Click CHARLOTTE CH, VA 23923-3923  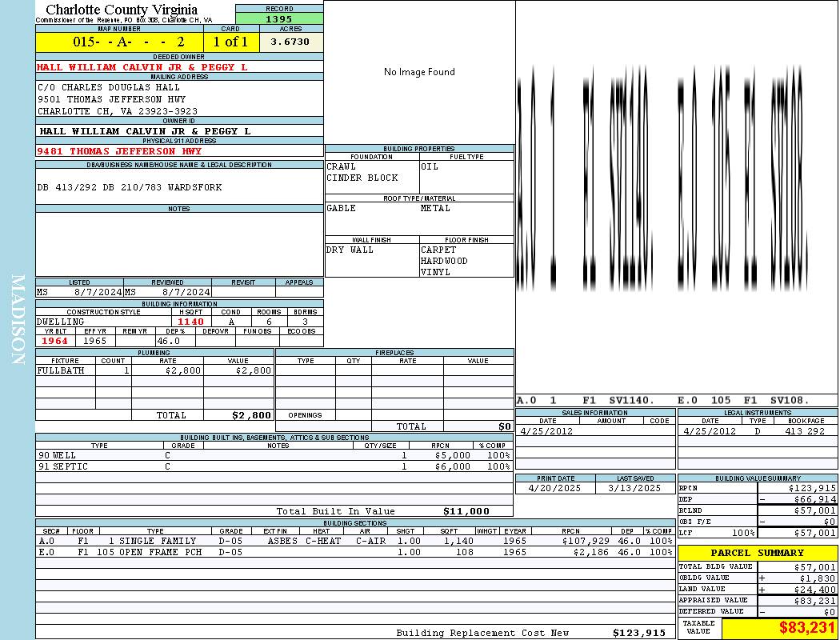tap(118, 111)
